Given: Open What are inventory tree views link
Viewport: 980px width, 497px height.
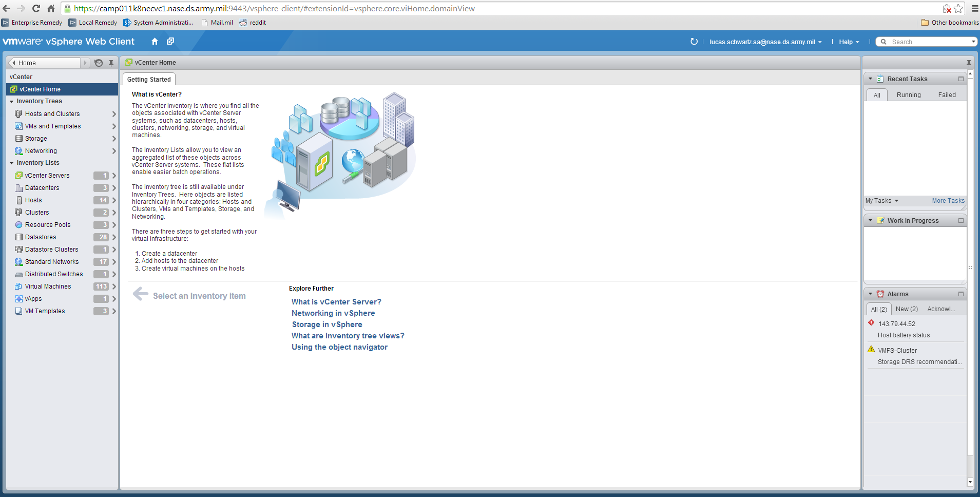Looking at the screenshot, I should (x=348, y=336).
